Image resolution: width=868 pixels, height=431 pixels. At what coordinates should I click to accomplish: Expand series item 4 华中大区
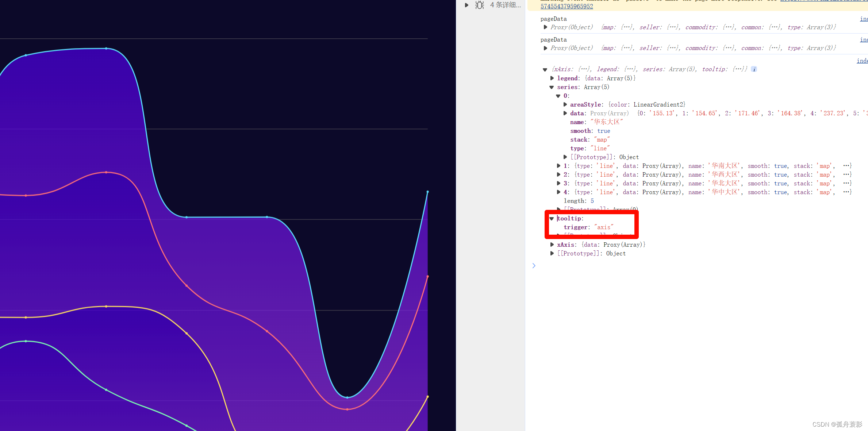[x=558, y=192]
